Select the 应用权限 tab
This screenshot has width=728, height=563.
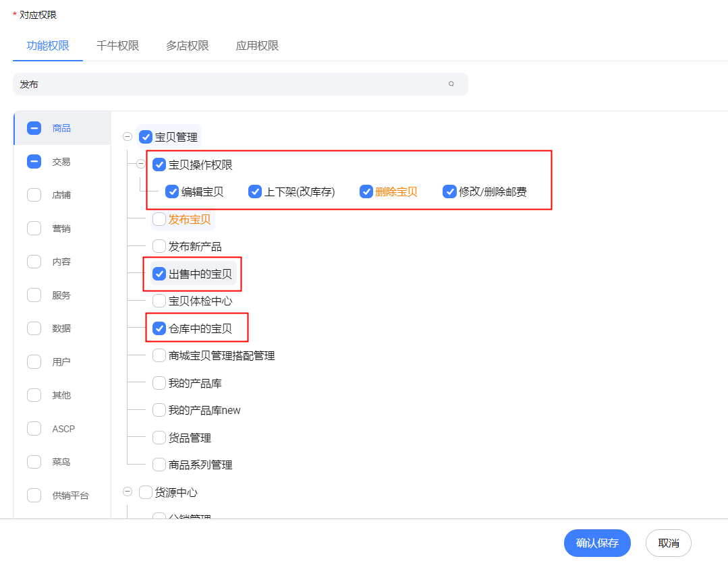pyautogui.click(x=257, y=46)
